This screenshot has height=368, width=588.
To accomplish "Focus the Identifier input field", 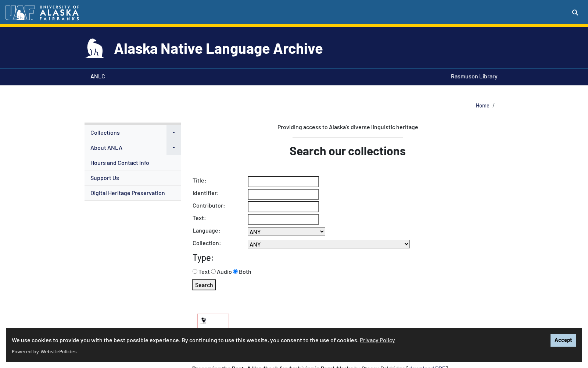I will click(283, 194).
